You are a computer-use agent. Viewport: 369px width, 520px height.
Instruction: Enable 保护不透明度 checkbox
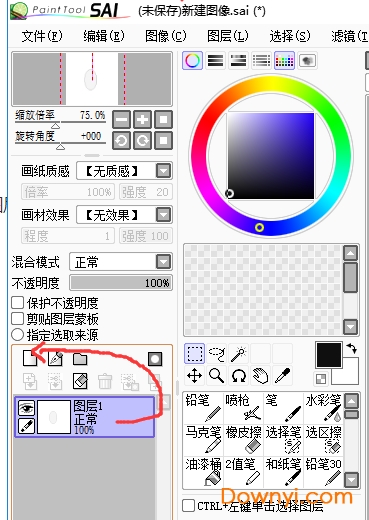click(x=17, y=303)
